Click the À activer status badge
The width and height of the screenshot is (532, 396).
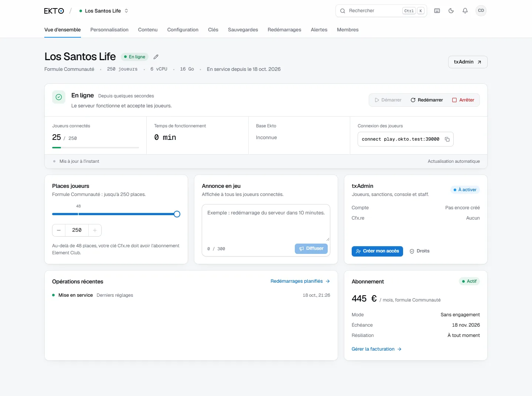(465, 190)
